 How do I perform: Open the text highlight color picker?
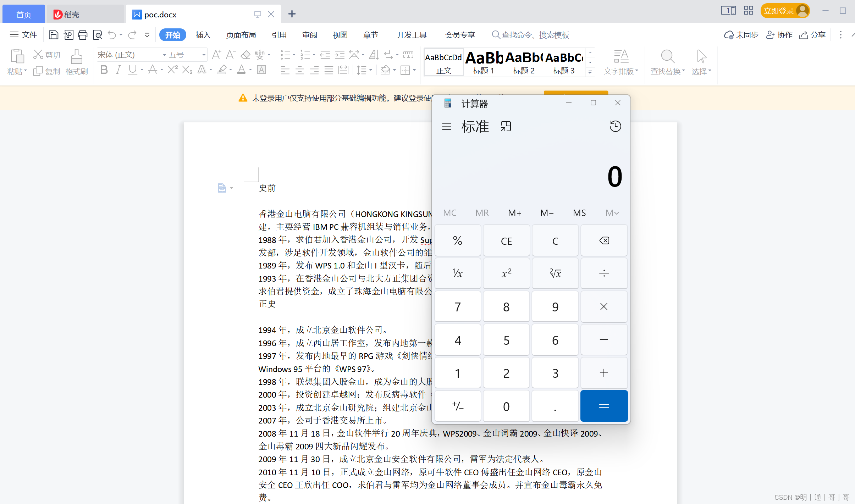pyautogui.click(x=231, y=70)
